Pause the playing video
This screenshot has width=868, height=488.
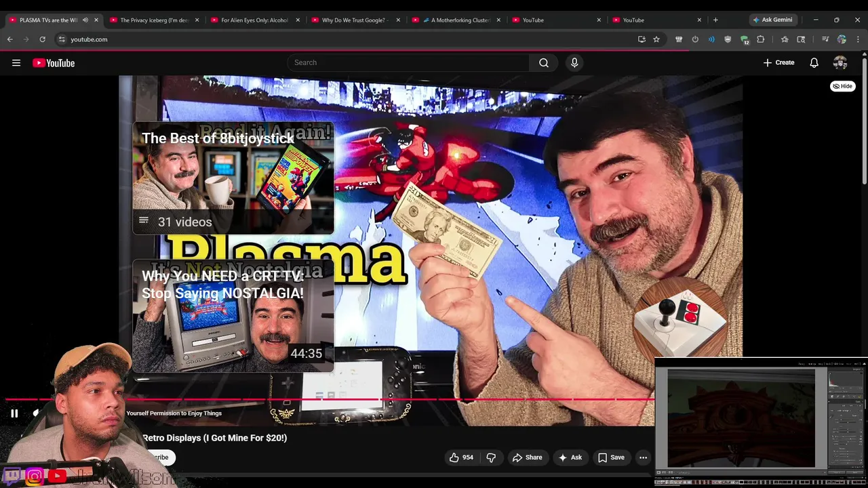click(x=14, y=413)
